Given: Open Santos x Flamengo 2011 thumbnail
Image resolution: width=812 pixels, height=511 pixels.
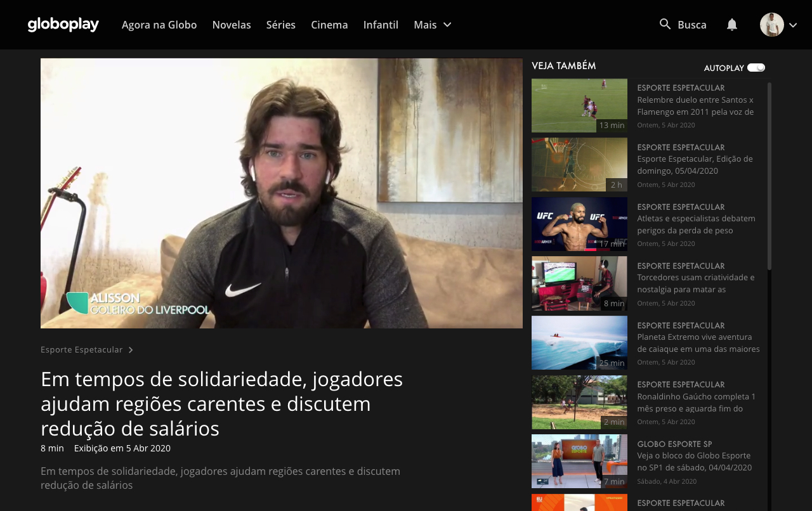Looking at the screenshot, I should coord(579,105).
